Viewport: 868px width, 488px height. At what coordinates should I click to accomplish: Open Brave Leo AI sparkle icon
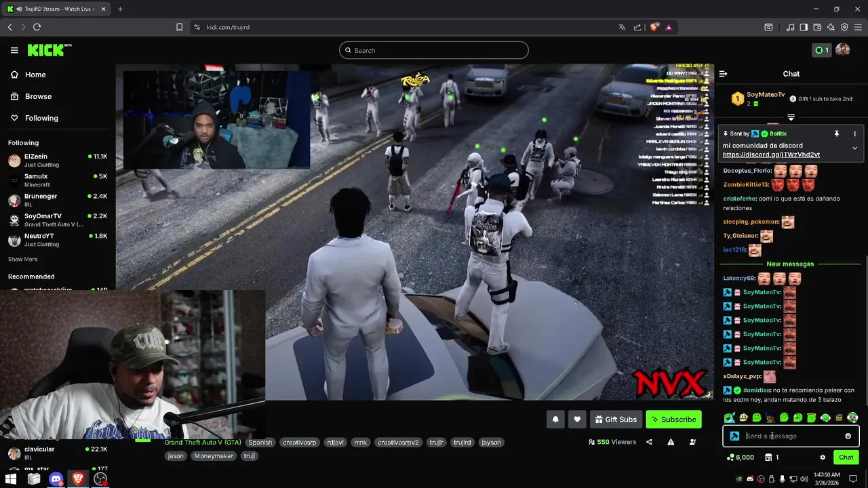pos(831,27)
